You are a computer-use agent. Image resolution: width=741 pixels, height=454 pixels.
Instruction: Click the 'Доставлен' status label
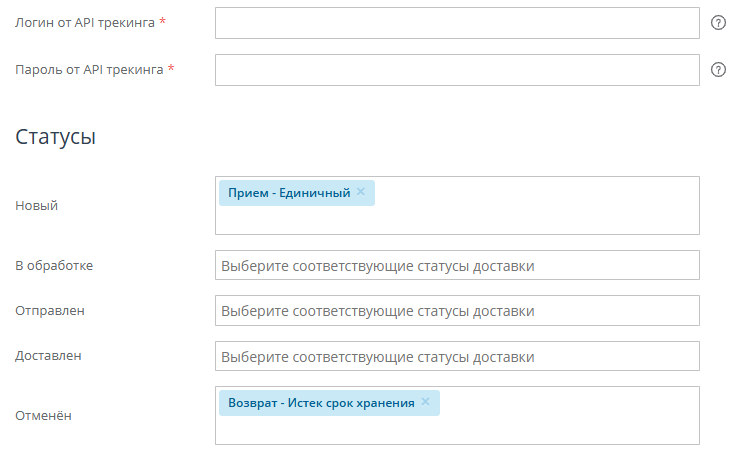point(48,356)
